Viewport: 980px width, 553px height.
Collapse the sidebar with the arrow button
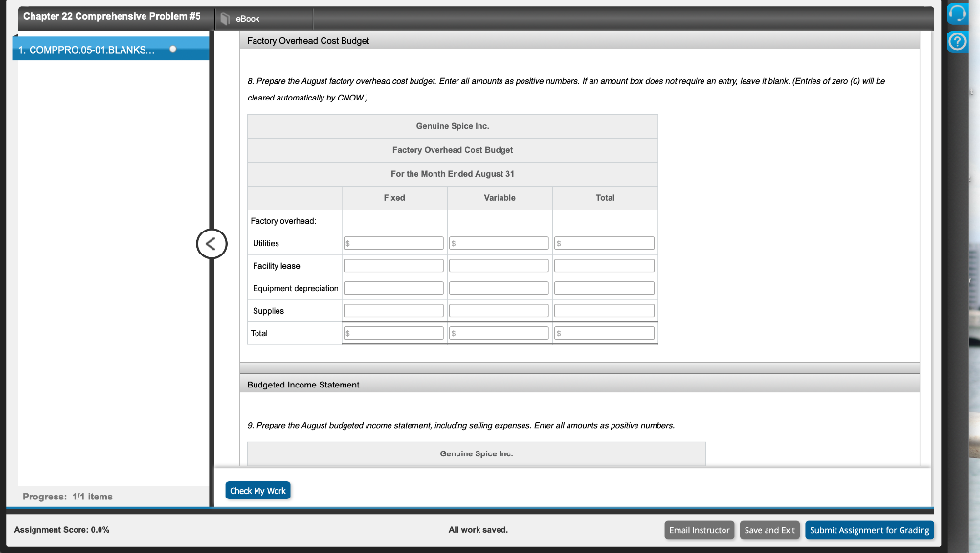click(212, 244)
